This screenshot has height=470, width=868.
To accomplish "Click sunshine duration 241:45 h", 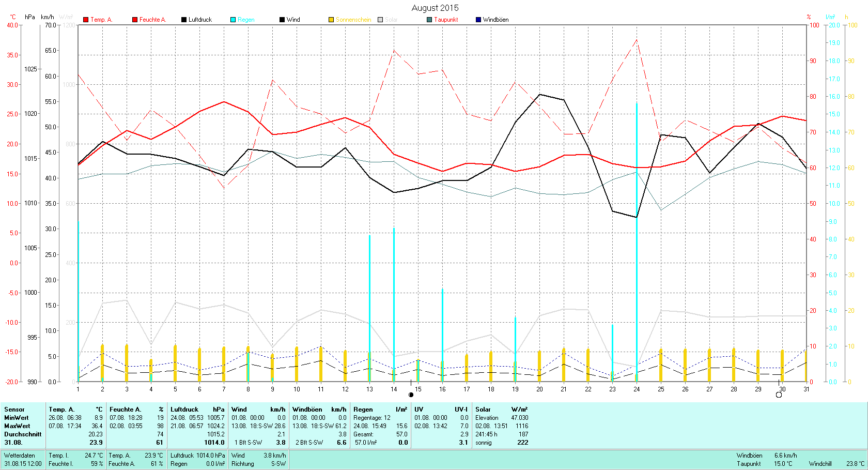I will tap(487, 434).
